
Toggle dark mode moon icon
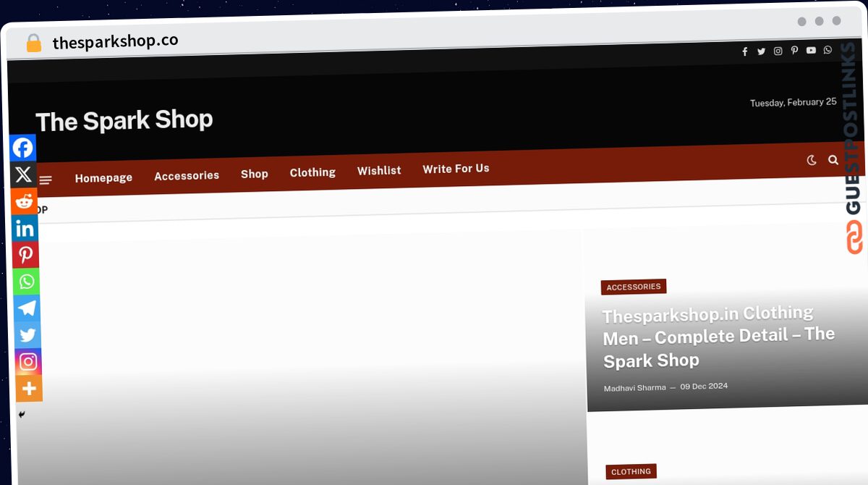[812, 160]
